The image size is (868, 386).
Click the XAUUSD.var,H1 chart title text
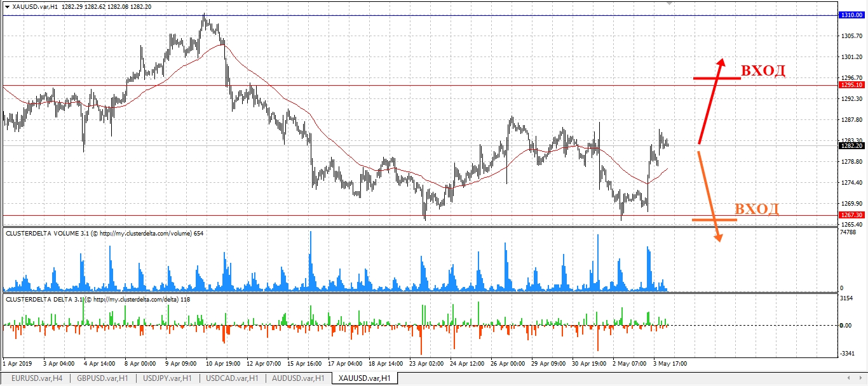pyautogui.click(x=36, y=6)
